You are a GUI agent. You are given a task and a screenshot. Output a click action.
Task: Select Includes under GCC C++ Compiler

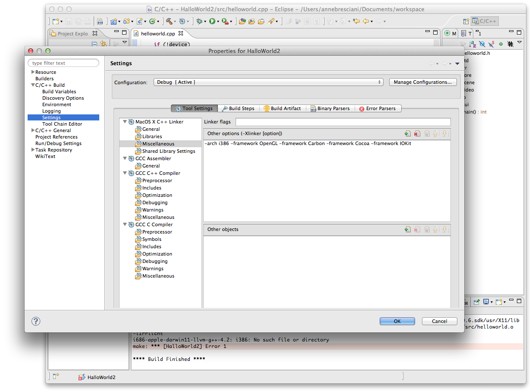pos(152,188)
